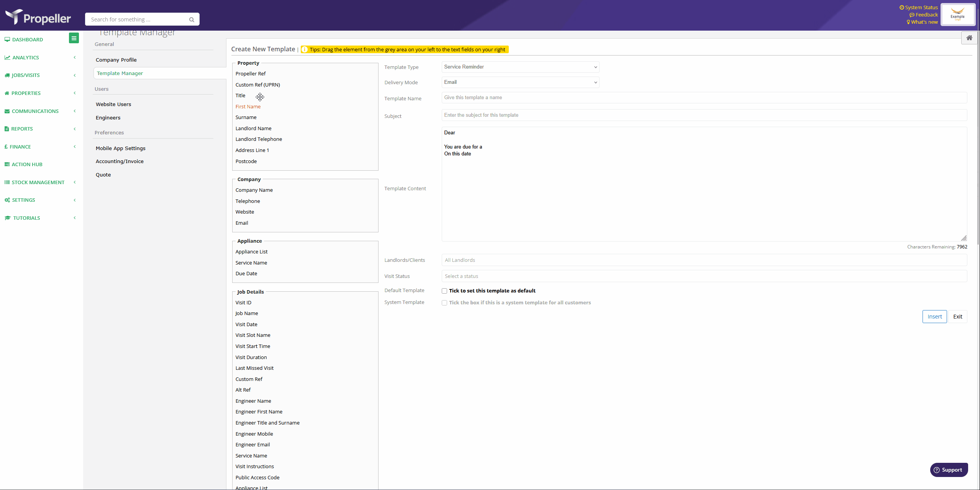Tick to set this template as default
Screen dimensions: 980x490
coord(444,291)
